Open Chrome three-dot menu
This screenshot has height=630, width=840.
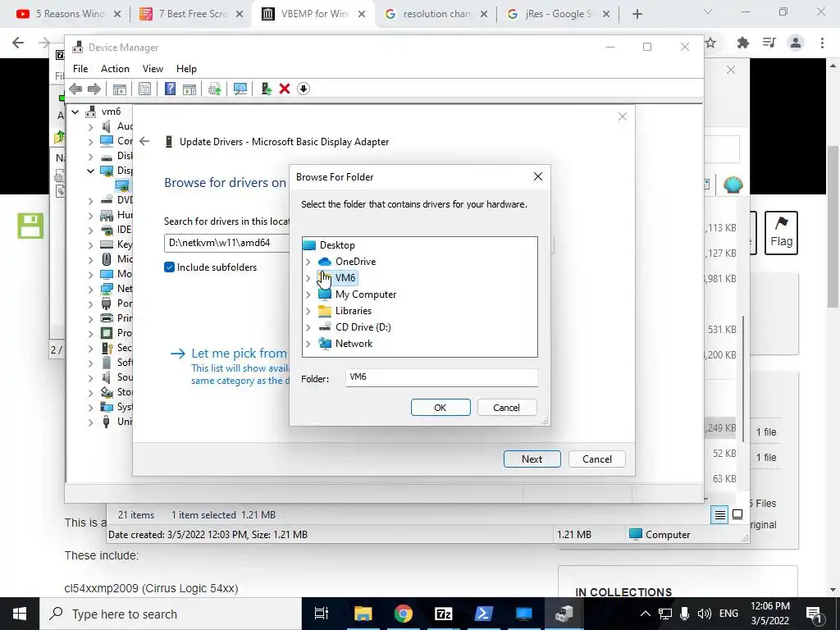(x=822, y=43)
